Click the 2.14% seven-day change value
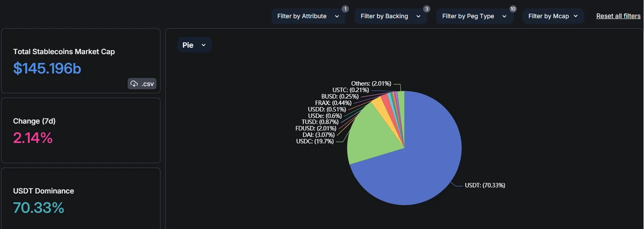The width and height of the screenshot is (644, 229). pos(33,138)
